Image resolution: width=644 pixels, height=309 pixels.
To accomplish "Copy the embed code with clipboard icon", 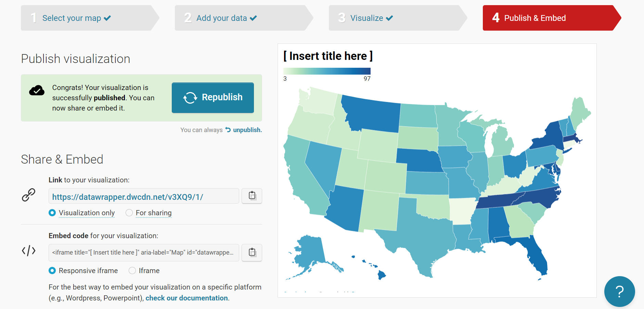I will click(252, 253).
